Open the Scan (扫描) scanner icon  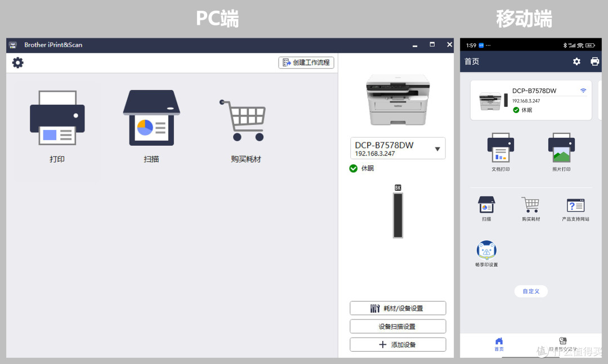pos(151,118)
